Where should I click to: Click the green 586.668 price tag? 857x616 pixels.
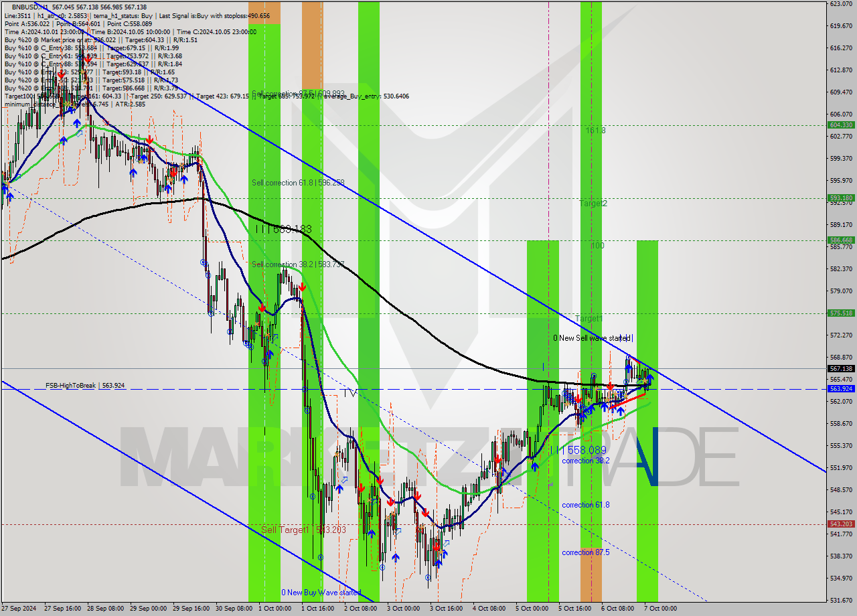841,240
